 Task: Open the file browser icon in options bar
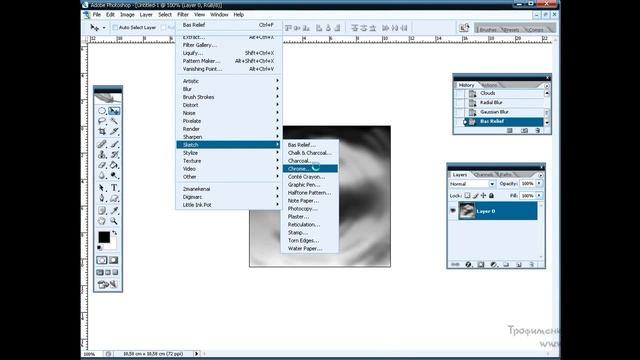click(x=464, y=28)
